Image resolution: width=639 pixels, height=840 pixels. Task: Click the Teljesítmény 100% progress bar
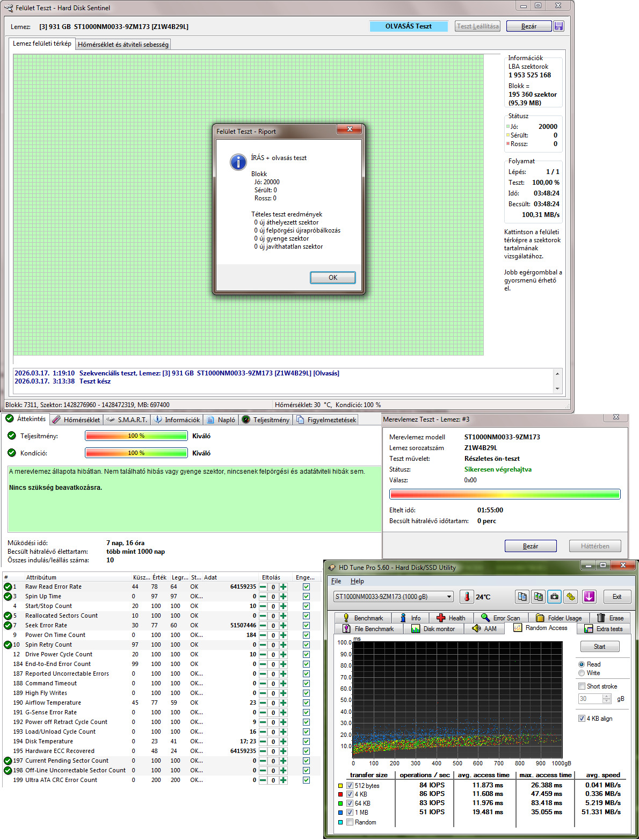pyautogui.click(x=136, y=436)
